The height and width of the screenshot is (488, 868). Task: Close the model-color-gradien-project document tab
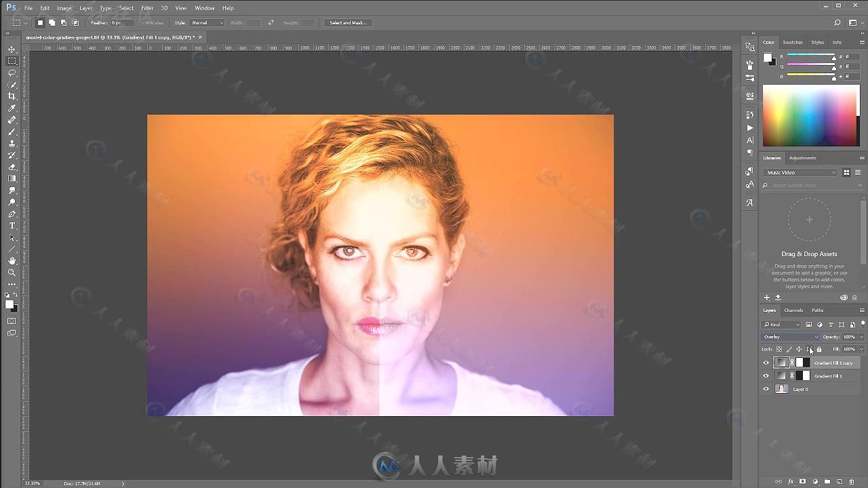point(201,37)
